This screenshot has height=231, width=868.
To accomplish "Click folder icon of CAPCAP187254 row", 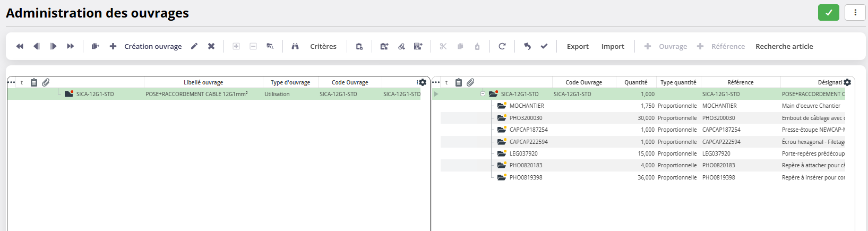I will pyautogui.click(x=502, y=129).
